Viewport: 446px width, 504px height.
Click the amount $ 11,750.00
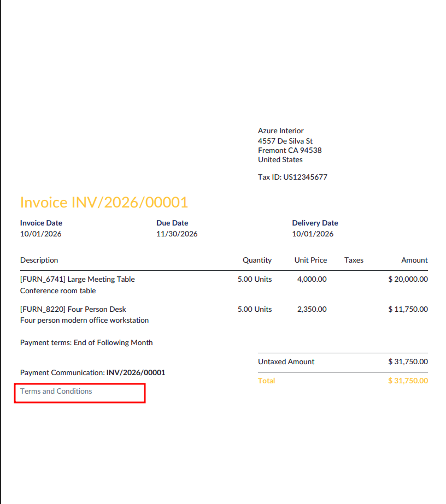click(x=408, y=309)
